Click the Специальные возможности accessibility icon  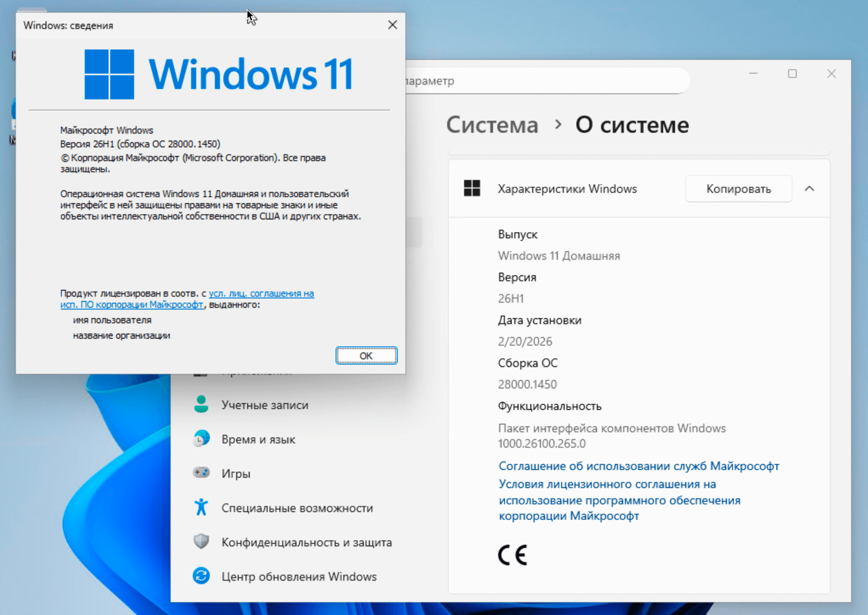click(201, 507)
